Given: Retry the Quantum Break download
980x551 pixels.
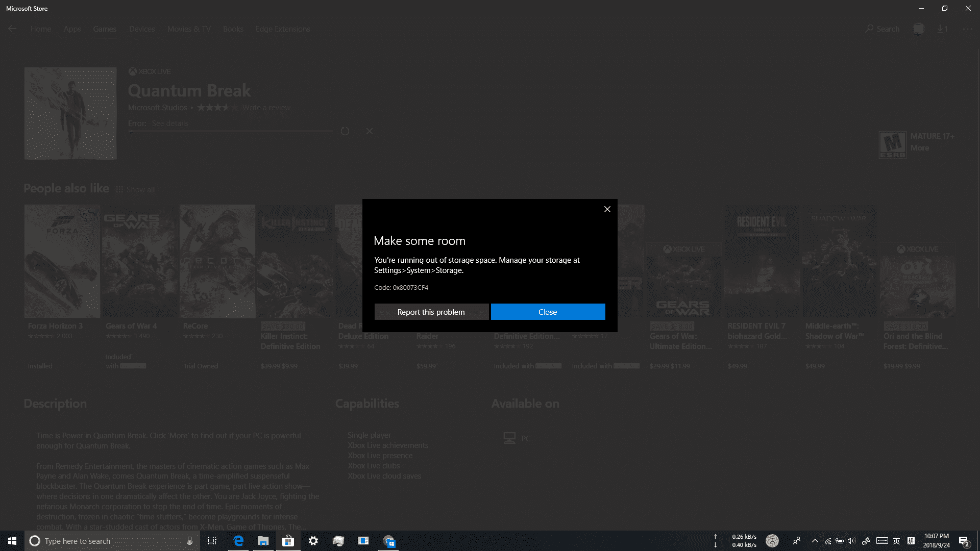Looking at the screenshot, I should [345, 131].
